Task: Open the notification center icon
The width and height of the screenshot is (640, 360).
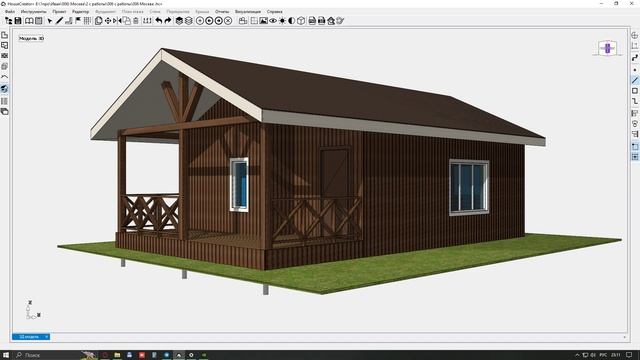Action: pos(629,355)
